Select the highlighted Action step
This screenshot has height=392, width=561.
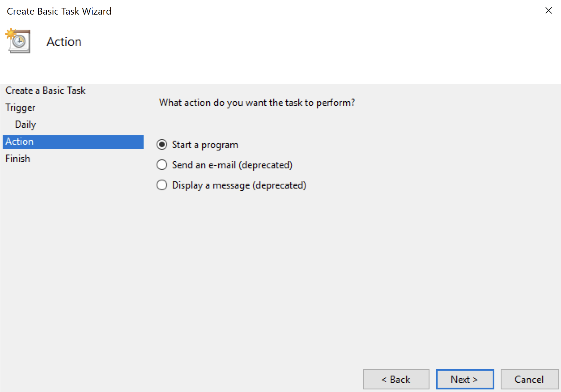coord(73,142)
